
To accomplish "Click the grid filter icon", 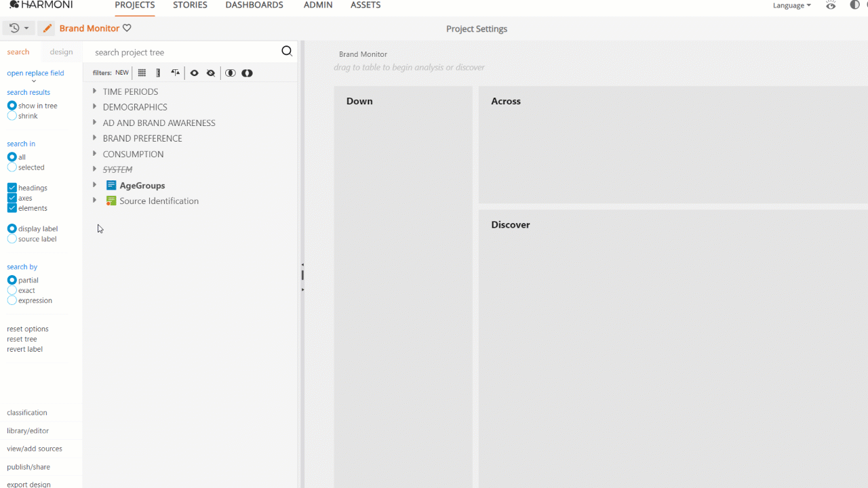I will coord(142,73).
